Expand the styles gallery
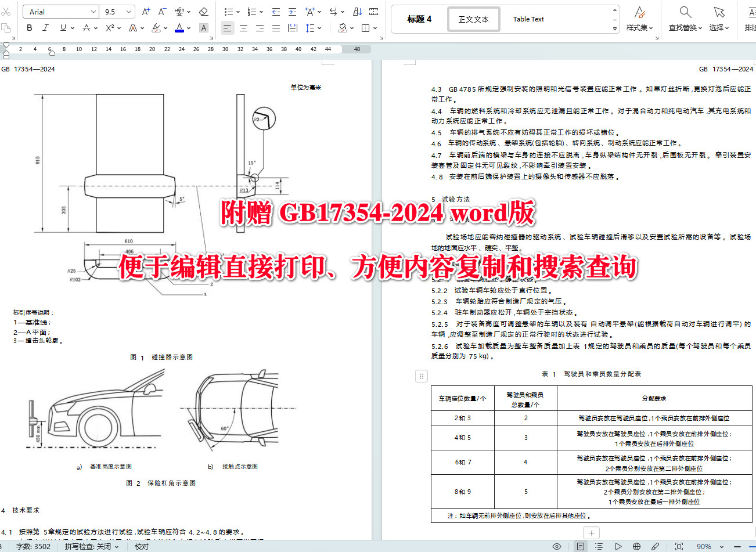 pyautogui.click(x=615, y=28)
